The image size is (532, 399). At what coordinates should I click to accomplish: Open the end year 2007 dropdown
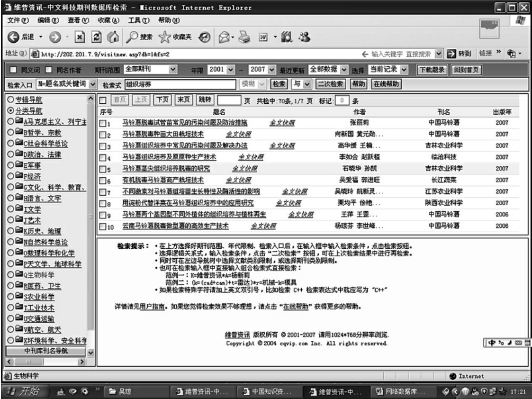272,70
